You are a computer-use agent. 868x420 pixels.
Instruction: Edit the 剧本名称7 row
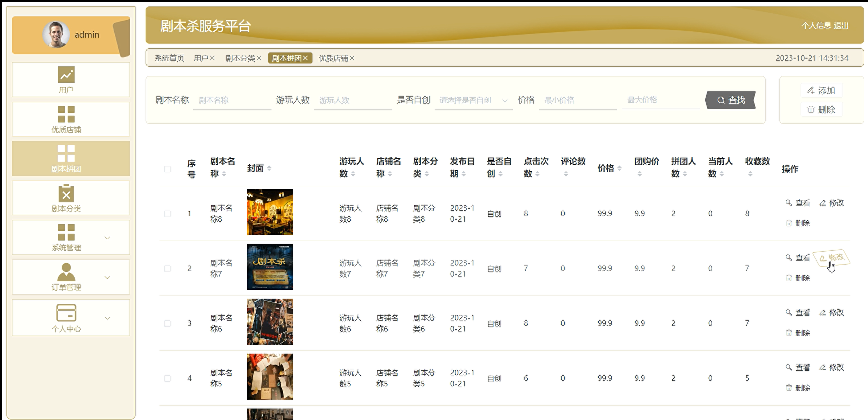click(832, 258)
